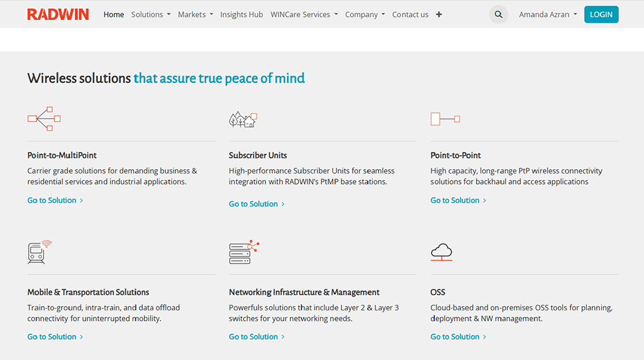Click the RADWIN logo
Viewport: 644px width, 360px height.
coord(58,14)
